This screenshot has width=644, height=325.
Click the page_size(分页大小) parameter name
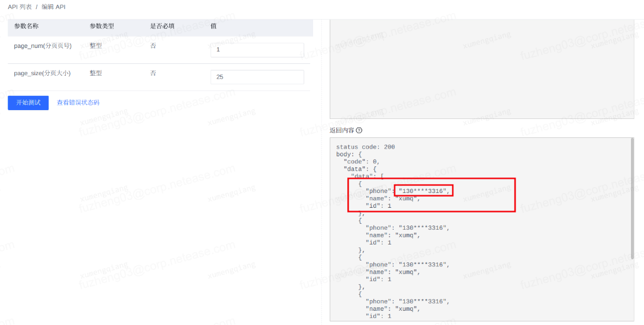pyautogui.click(x=42, y=73)
